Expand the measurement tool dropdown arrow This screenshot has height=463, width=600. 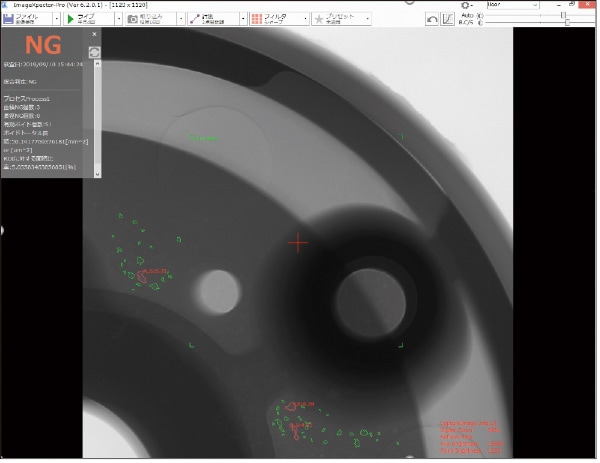click(243, 19)
